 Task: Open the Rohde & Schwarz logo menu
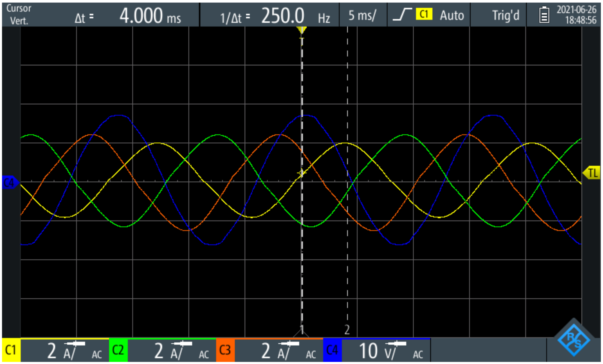[x=574, y=340]
